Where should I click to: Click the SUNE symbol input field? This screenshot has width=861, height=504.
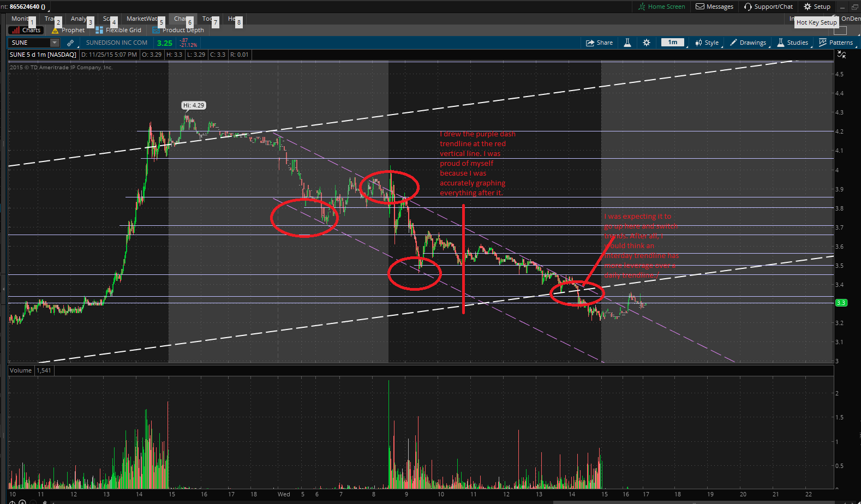click(x=29, y=43)
